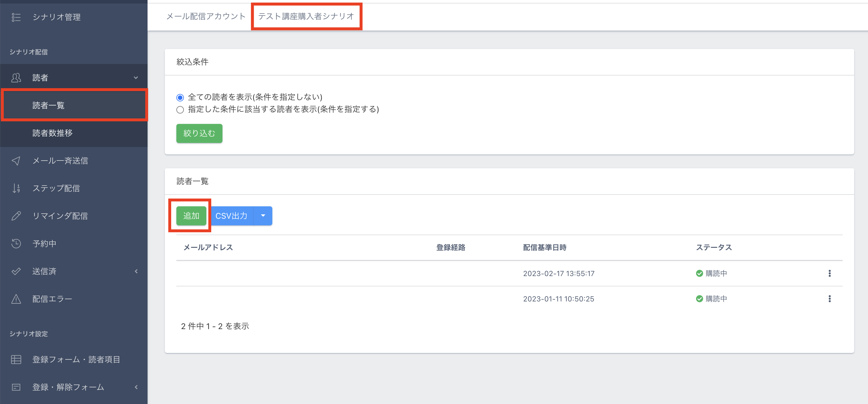Click the メール一斉送信 paper plane icon
Viewport: 868px width, 404px height.
point(16,161)
